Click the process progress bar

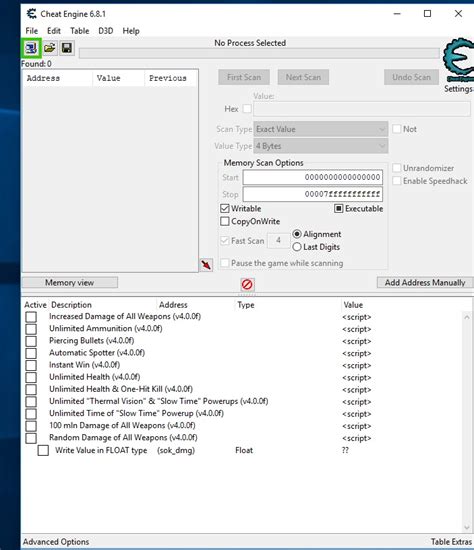pos(259,53)
